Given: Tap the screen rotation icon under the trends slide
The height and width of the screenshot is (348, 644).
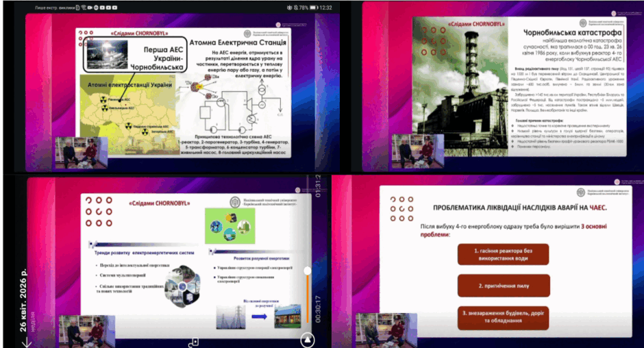Looking at the screenshot, I should 195,342.
